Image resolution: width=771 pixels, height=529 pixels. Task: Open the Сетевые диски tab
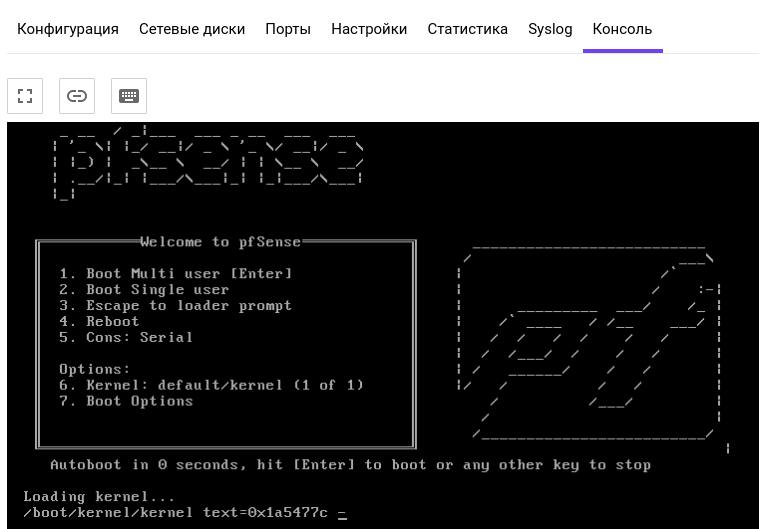(192, 29)
